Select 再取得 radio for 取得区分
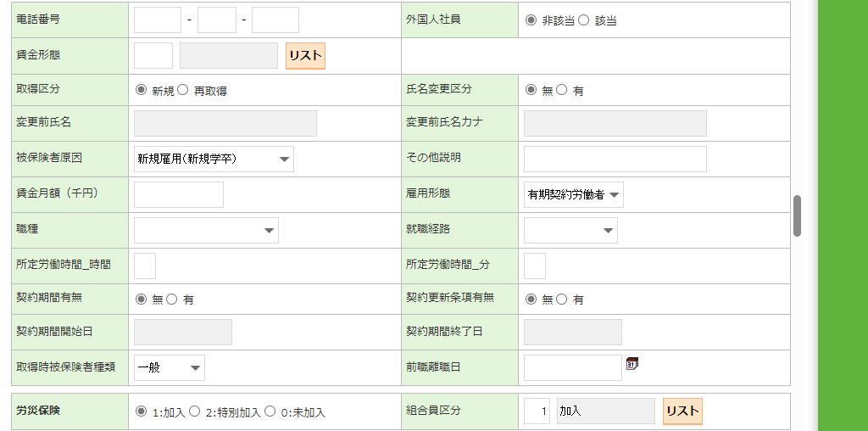Viewport: 868px width, 431px height. pos(182,90)
